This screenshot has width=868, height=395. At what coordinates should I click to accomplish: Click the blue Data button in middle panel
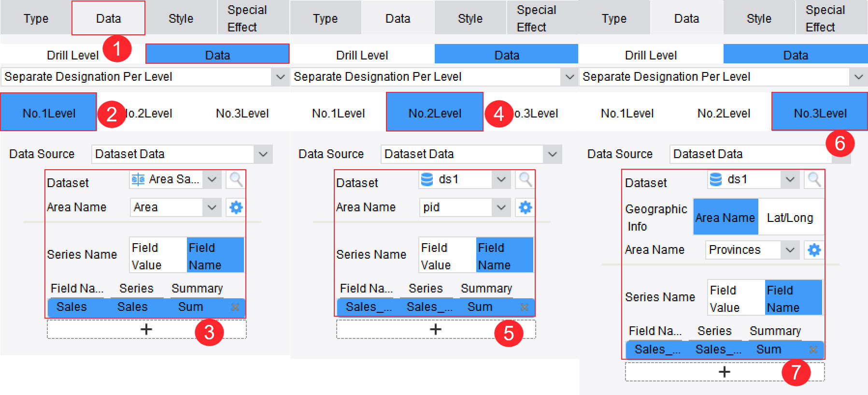pos(506,55)
